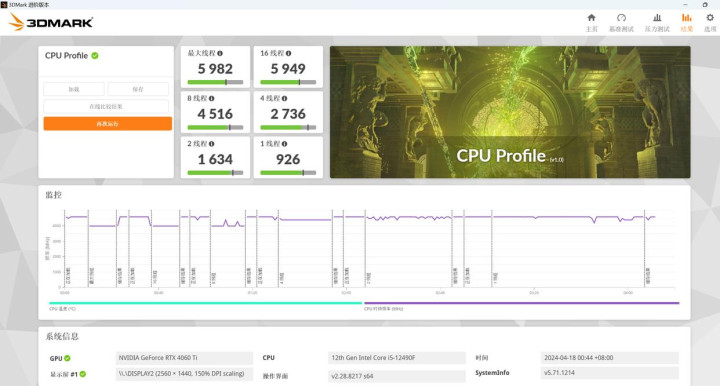
Task: Click the 4 线程 score progress bar
Action: click(288, 128)
